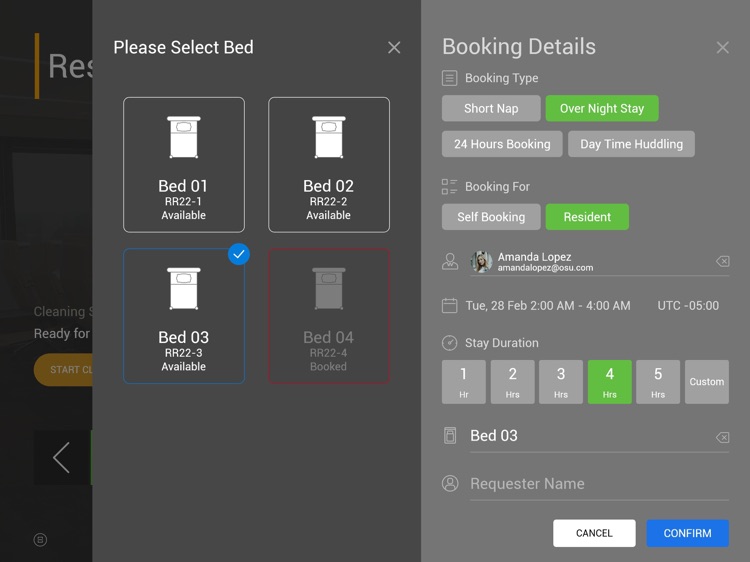Click the circular icon at bottom-left background

pyautogui.click(x=40, y=540)
